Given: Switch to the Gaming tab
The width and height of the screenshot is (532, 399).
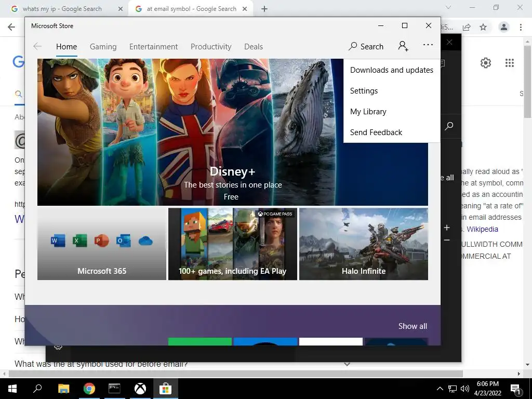Looking at the screenshot, I should pos(103,46).
